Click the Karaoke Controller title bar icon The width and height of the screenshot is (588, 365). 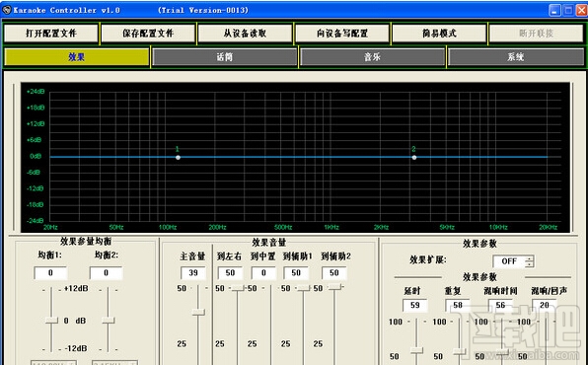tap(6, 10)
